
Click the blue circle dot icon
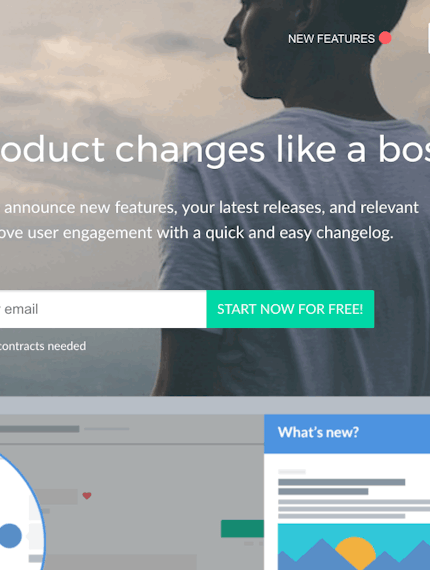tap(10, 536)
